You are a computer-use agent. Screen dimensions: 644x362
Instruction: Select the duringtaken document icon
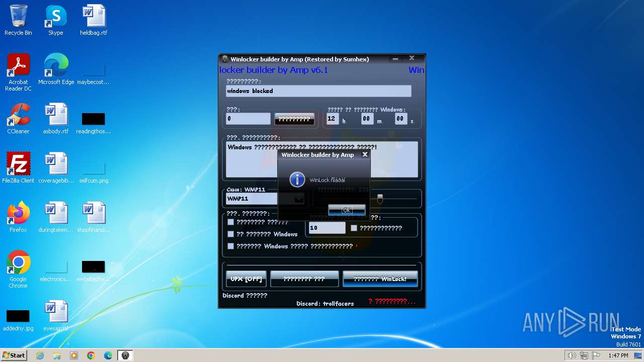tap(56, 217)
